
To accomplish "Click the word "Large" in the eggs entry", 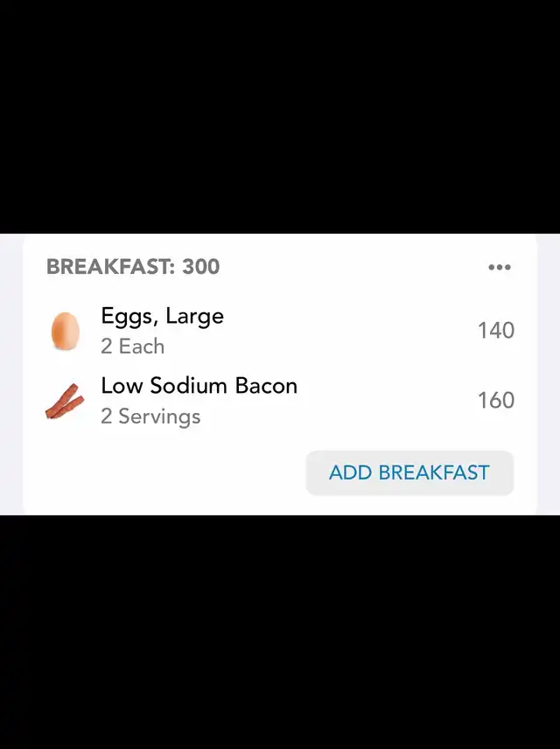I will [x=194, y=316].
